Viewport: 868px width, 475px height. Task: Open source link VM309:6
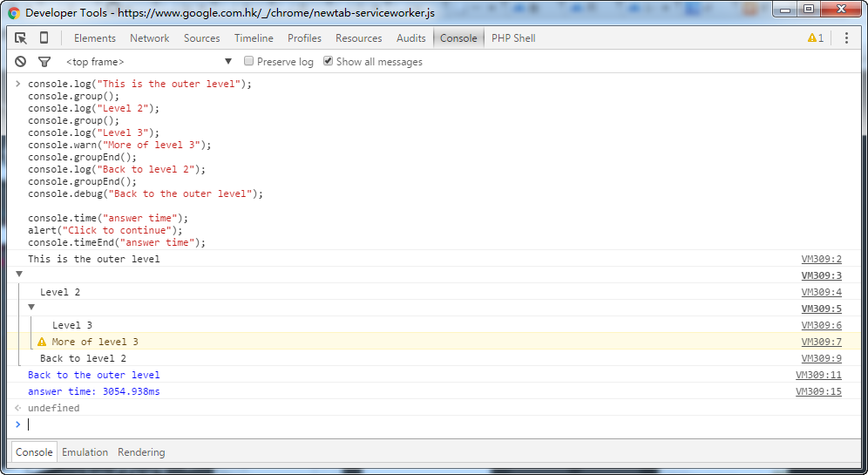coord(822,325)
